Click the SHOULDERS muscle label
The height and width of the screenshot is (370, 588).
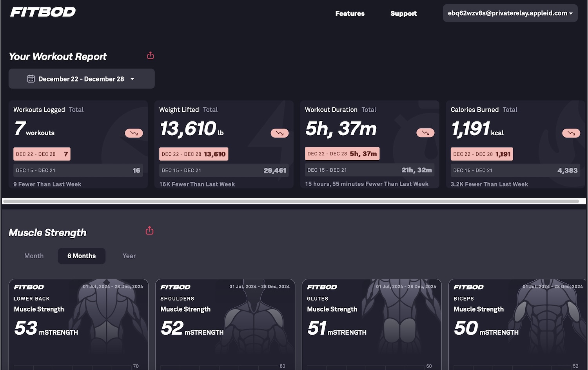tap(178, 299)
